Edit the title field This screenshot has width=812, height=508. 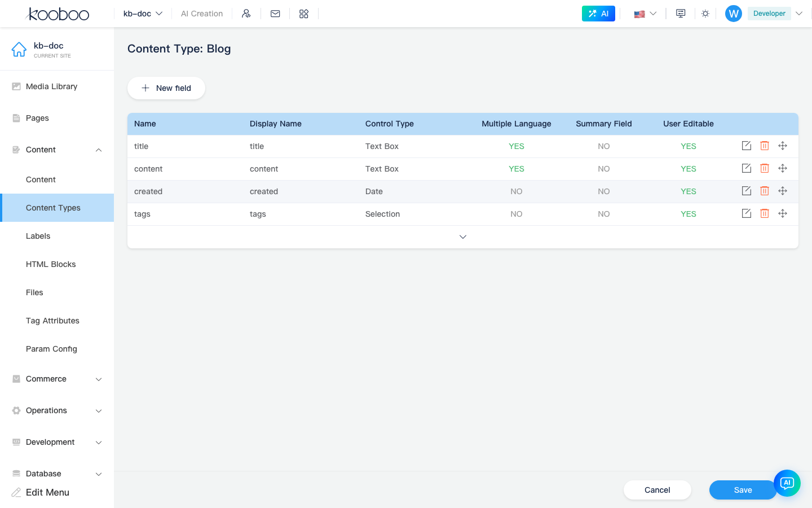[x=747, y=146]
